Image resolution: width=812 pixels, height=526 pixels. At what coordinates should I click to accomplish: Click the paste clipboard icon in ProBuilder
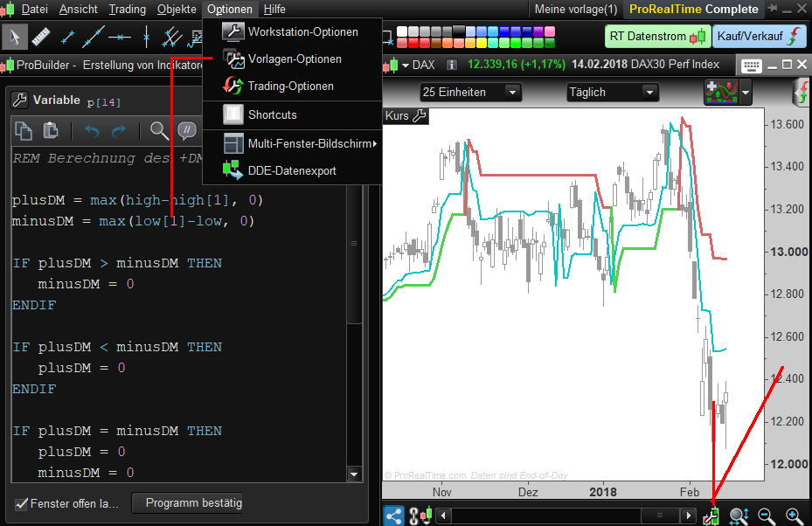click(50, 130)
